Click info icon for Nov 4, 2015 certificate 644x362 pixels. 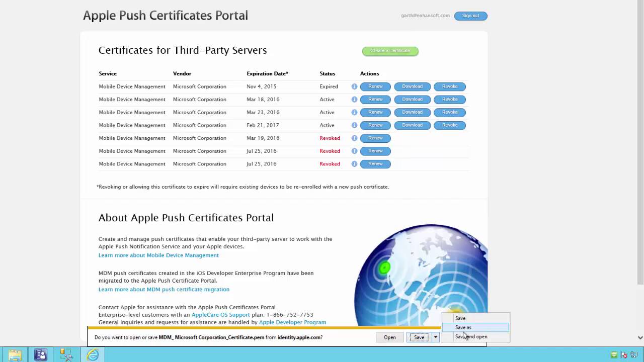[354, 86]
